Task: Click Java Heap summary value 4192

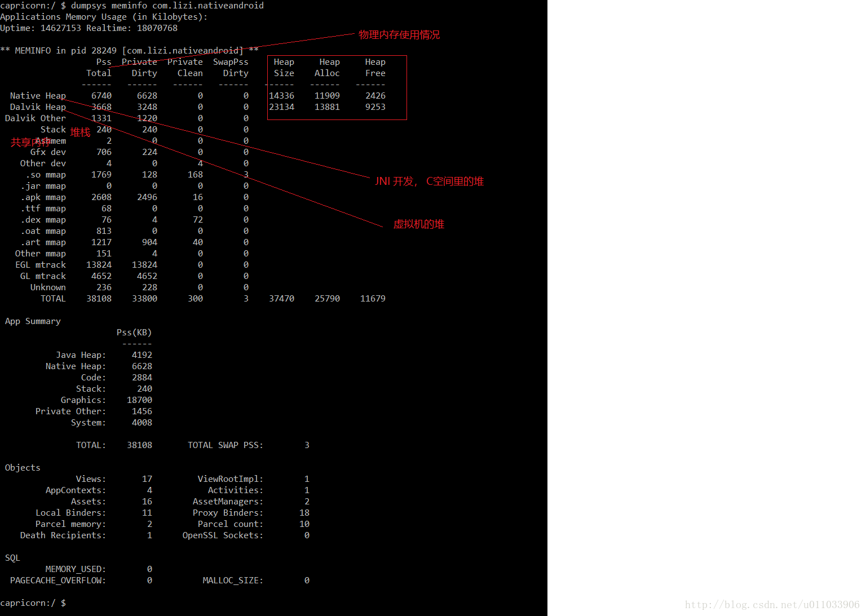Action: 142,355
